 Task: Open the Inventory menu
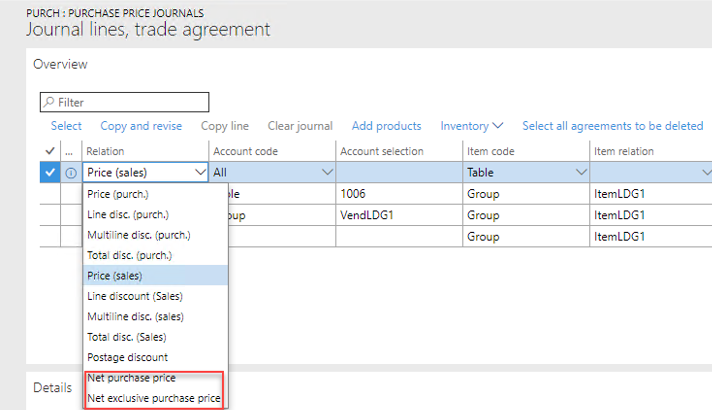pos(472,126)
